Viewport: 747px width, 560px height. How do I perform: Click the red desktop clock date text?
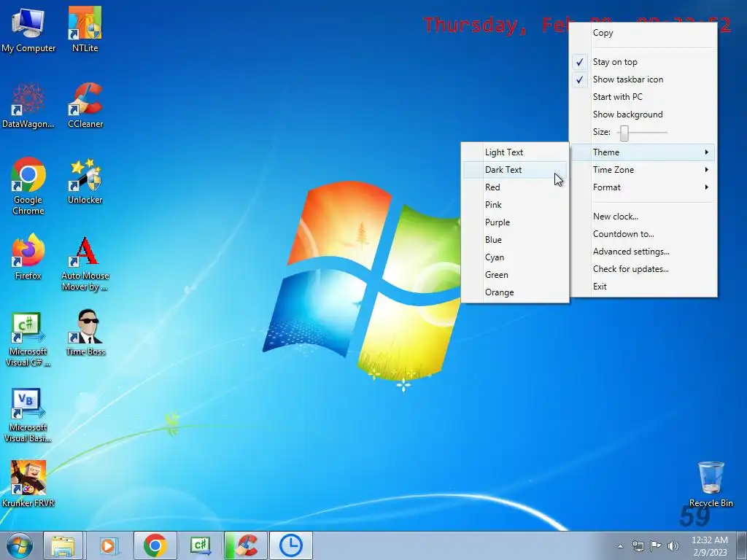point(495,25)
